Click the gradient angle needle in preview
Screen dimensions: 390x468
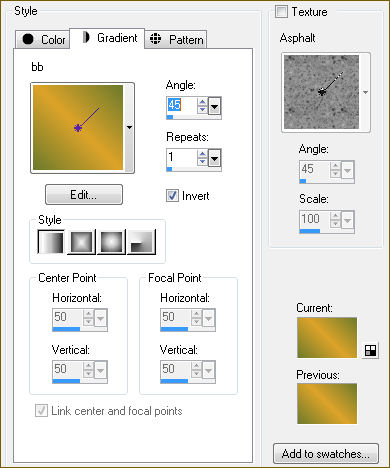[88, 118]
